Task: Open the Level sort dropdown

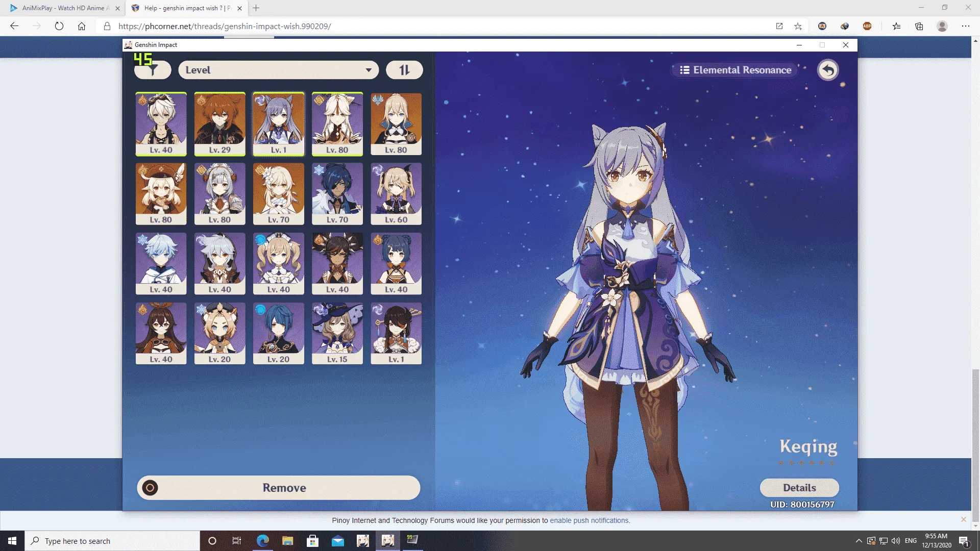Action: coord(279,70)
